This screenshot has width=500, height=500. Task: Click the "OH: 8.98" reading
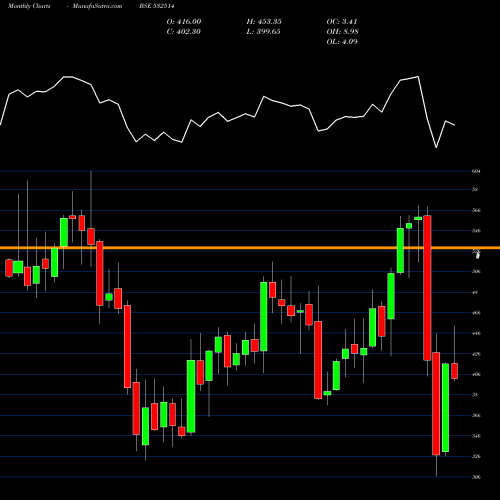pos(343,31)
